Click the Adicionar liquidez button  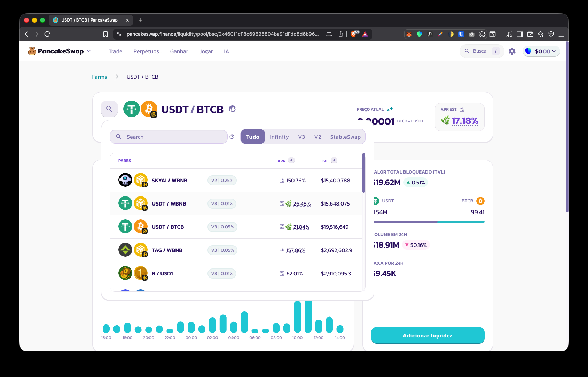coord(428,335)
